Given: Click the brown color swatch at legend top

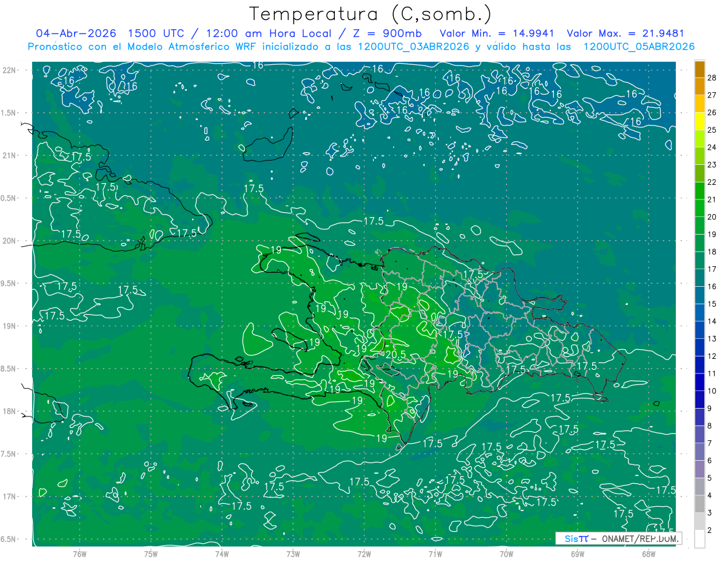Looking at the screenshot, I should coord(699,69).
